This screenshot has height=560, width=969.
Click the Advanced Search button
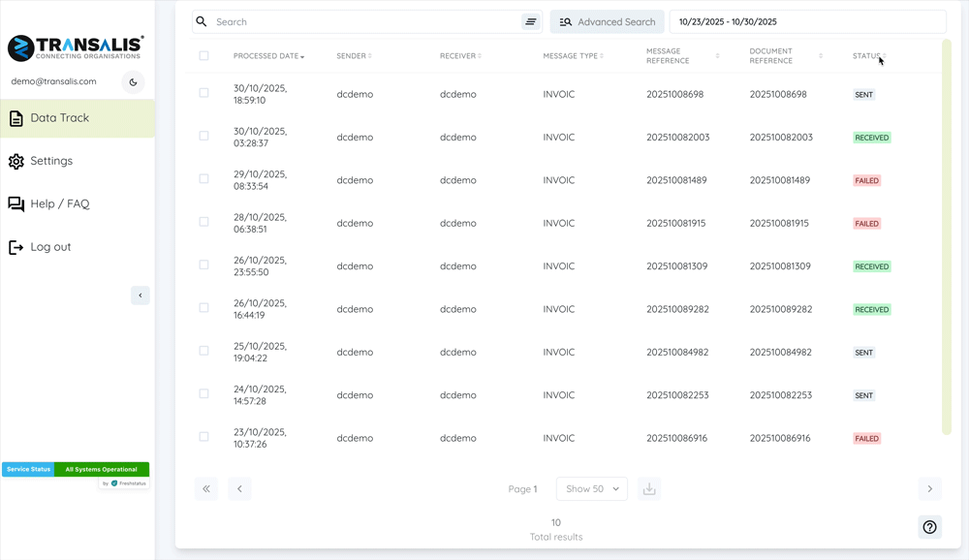(608, 21)
